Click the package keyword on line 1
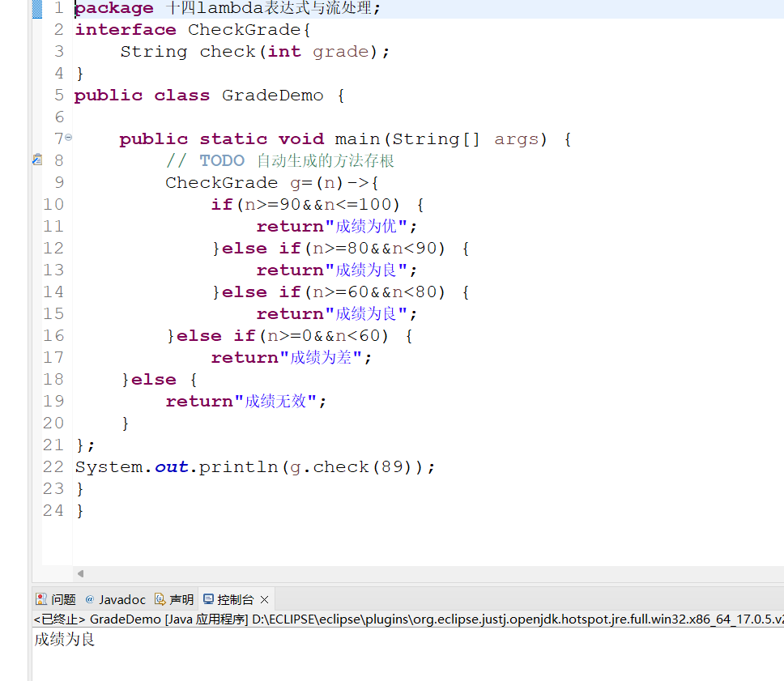The height and width of the screenshot is (681, 784). point(114,8)
